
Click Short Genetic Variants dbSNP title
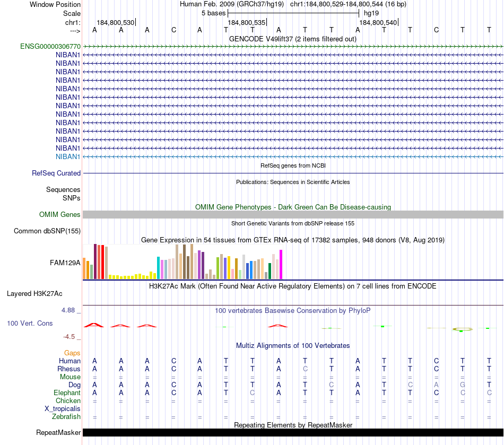(x=293, y=223)
